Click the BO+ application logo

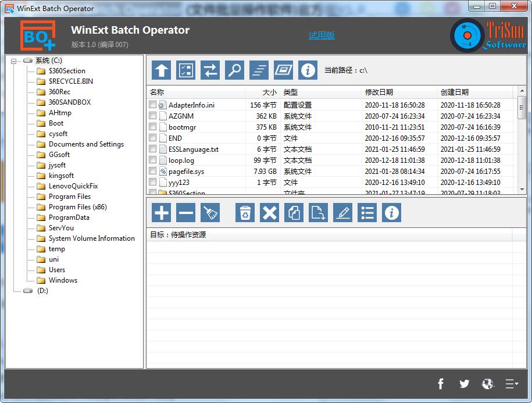[38, 35]
